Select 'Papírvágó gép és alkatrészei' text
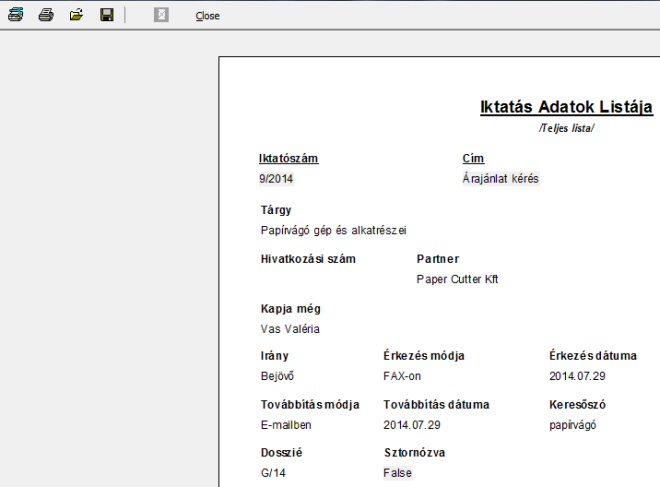Image resolution: width=660 pixels, height=487 pixels. pyautogui.click(x=333, y=230)
